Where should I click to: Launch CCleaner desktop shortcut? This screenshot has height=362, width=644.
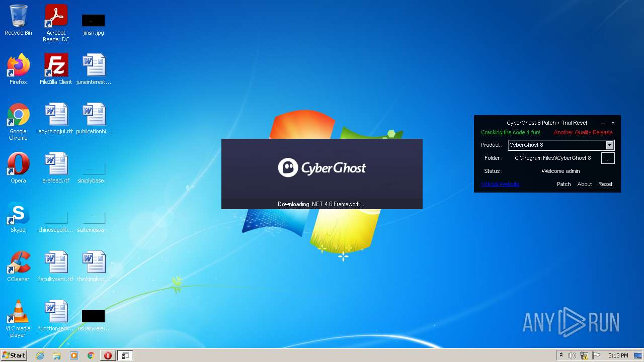pos(18,266)
